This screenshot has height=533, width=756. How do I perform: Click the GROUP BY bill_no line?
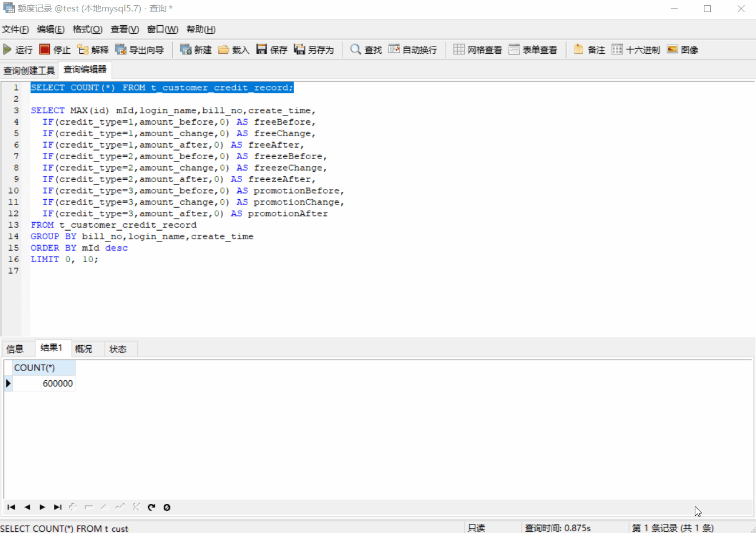tap(142, 236)
